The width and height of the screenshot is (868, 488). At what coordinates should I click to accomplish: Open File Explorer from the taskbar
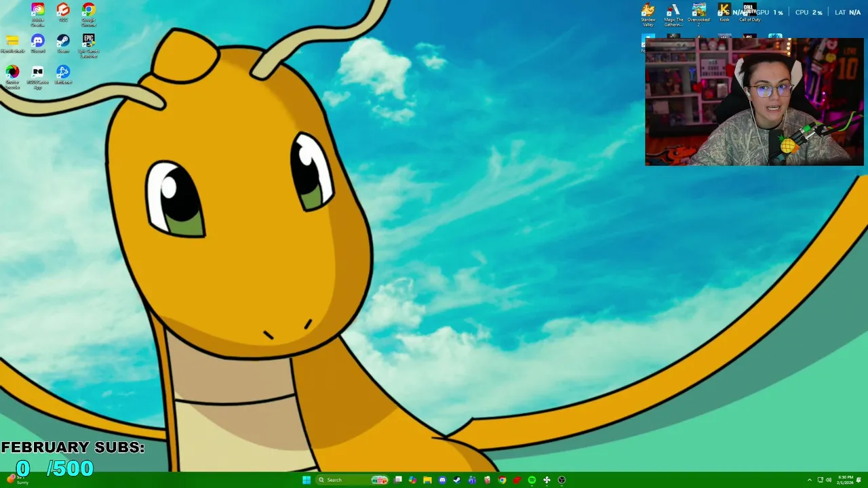click(427, 480)
